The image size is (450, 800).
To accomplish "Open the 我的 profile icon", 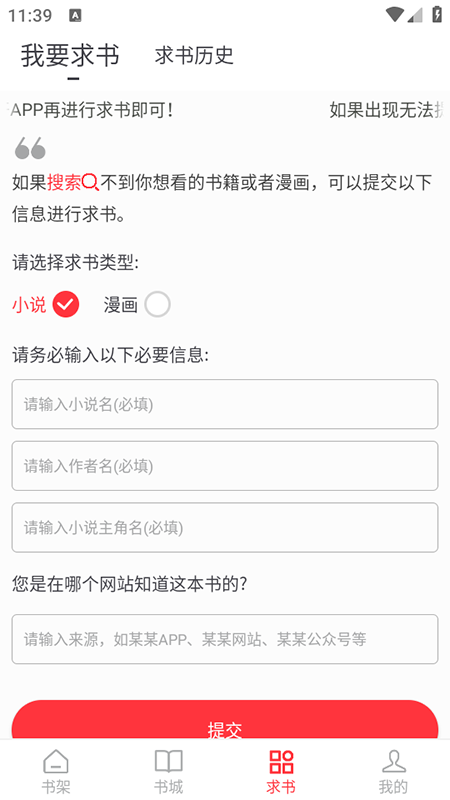I will (x=393, y=762).
